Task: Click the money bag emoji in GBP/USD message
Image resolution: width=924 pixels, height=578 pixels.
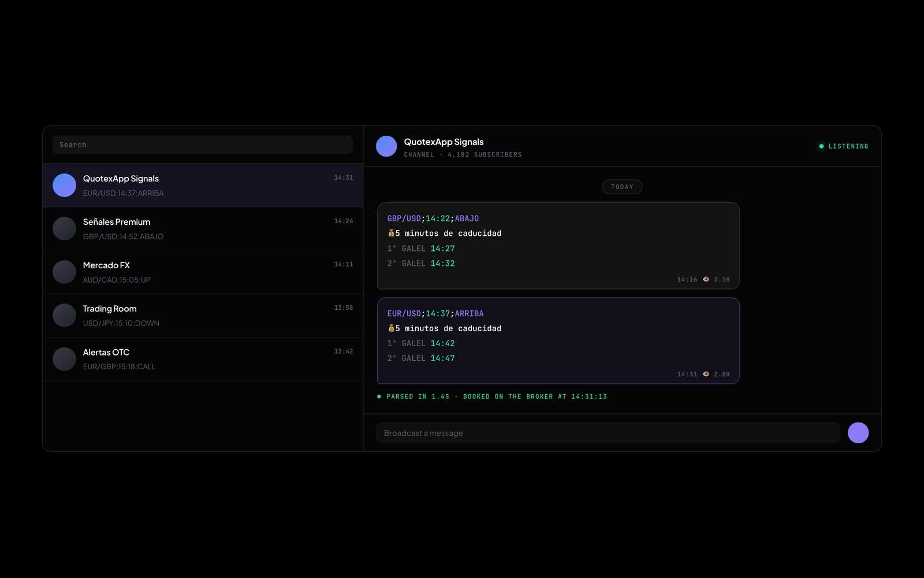Action: (x=391, y=233)
